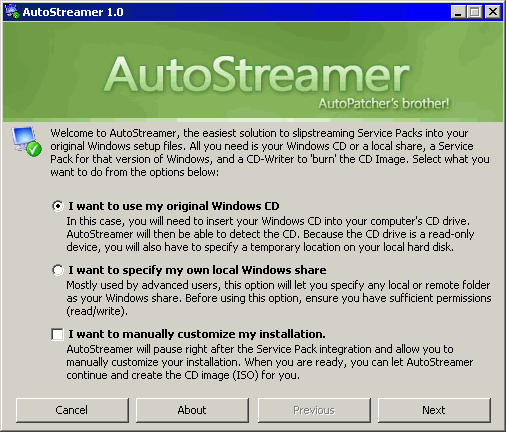Minimize the AutoStreamer window
506x432 pixels.
click(x=458, y=12)
